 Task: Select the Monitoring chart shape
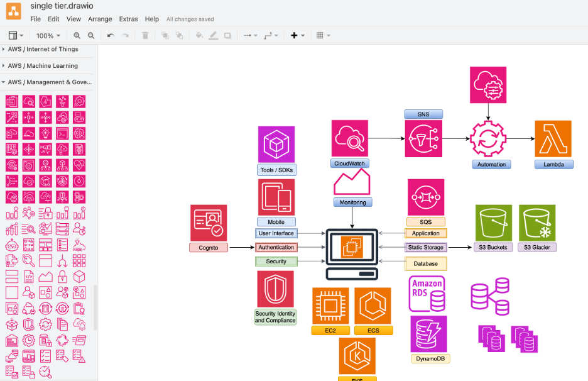coord(352,182)
